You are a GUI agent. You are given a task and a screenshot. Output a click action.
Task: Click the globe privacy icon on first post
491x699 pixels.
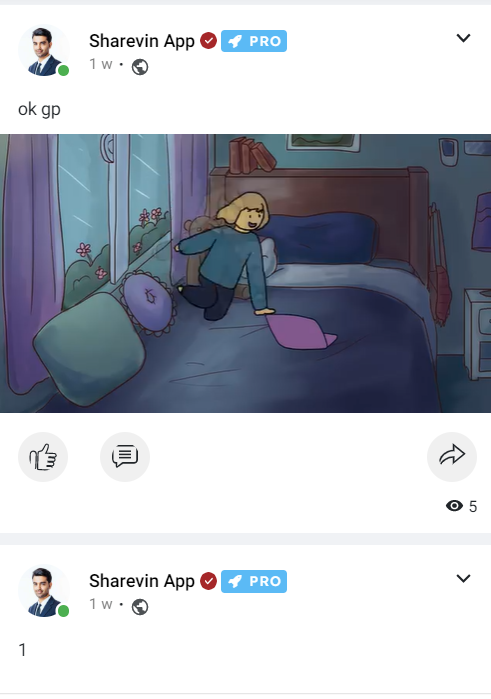[x=140, y=67]
